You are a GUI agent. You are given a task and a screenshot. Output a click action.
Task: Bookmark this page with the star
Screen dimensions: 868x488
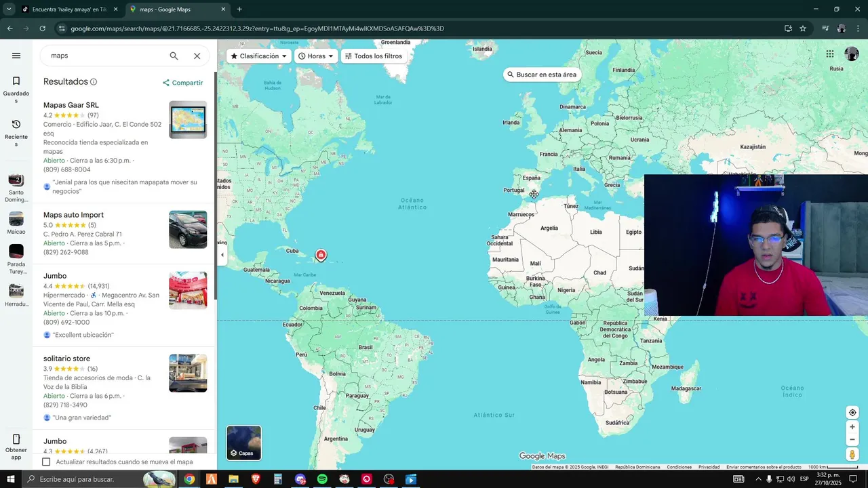(x=803, y=28)
